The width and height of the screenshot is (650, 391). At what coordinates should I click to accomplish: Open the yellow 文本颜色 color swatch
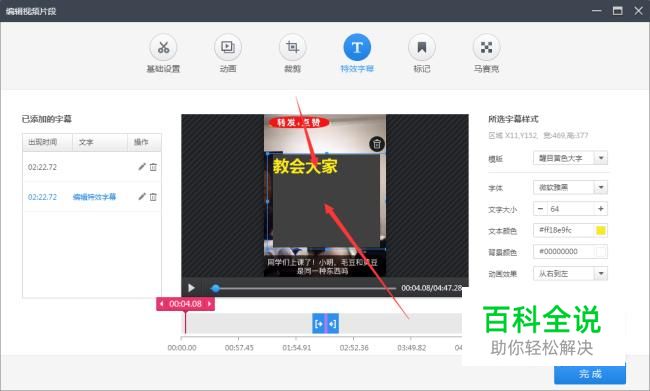pos(601,230)
